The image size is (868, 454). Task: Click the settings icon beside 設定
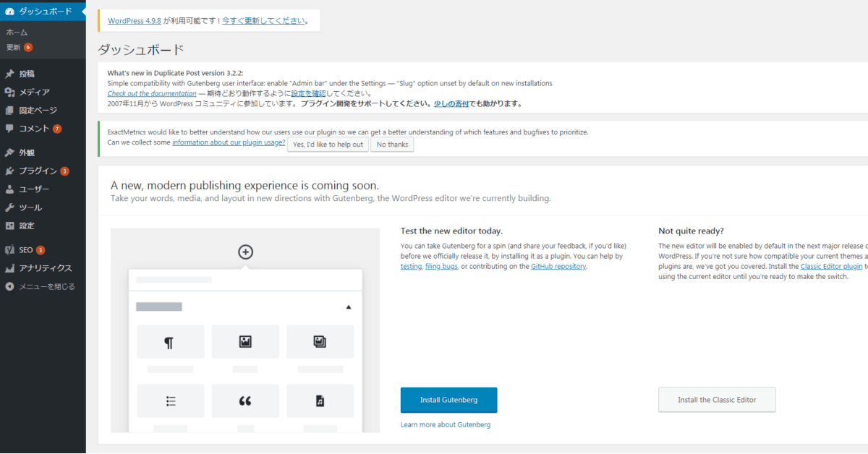(x=10, y=226)
